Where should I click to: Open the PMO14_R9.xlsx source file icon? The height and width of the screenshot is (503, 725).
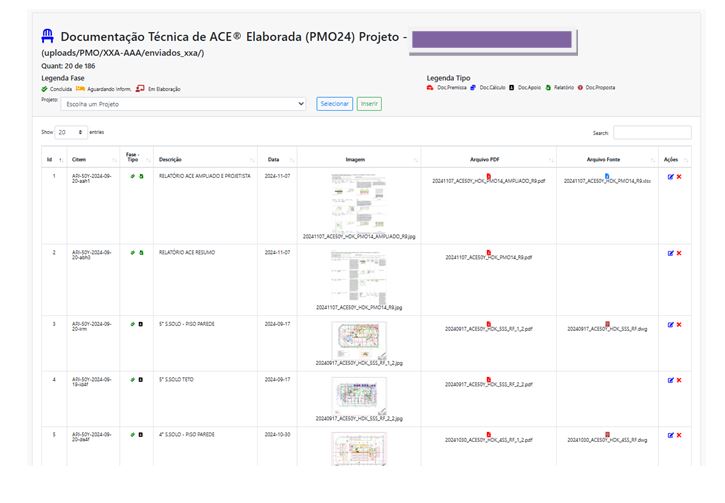click(x=607, y=176)
